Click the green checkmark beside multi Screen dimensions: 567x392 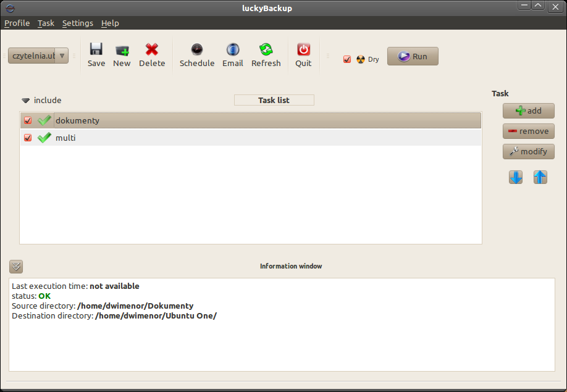point(44,138)
